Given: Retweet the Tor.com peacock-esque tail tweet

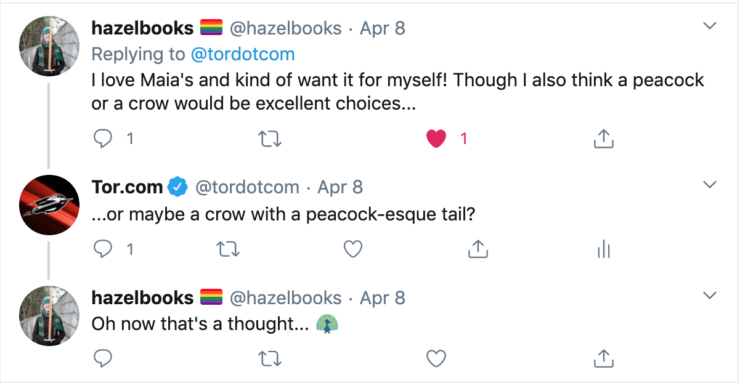Looking at the screenshot, I should (x=228, y=249).
